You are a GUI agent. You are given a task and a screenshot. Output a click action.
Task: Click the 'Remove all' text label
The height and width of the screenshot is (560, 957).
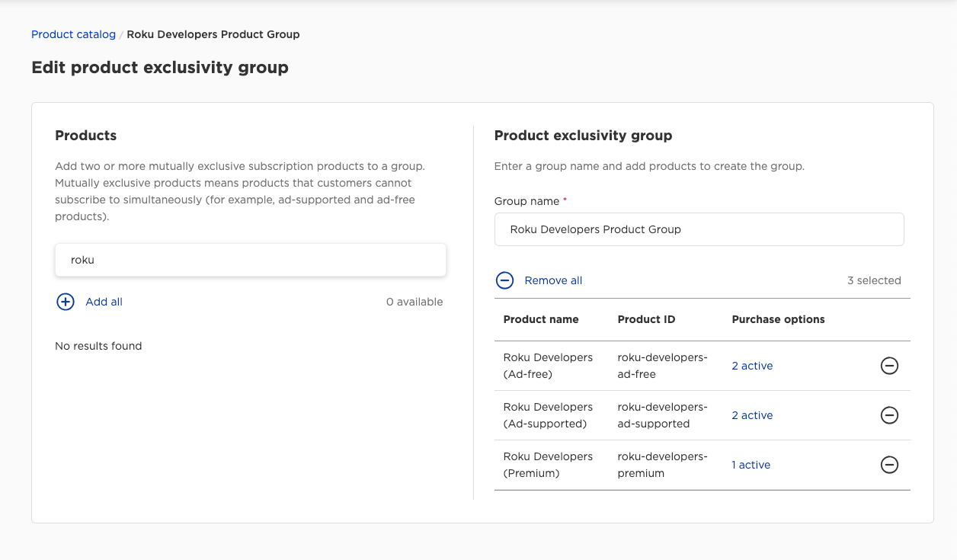click(553, 280)
